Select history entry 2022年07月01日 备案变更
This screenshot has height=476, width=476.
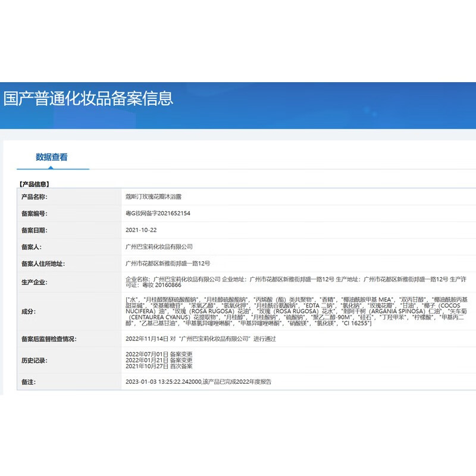point(159,354)
